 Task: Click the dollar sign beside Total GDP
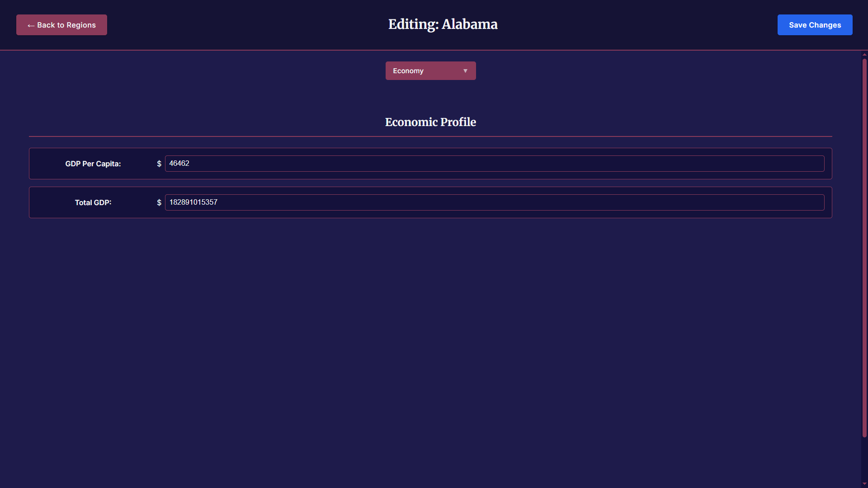coord(159,203)
